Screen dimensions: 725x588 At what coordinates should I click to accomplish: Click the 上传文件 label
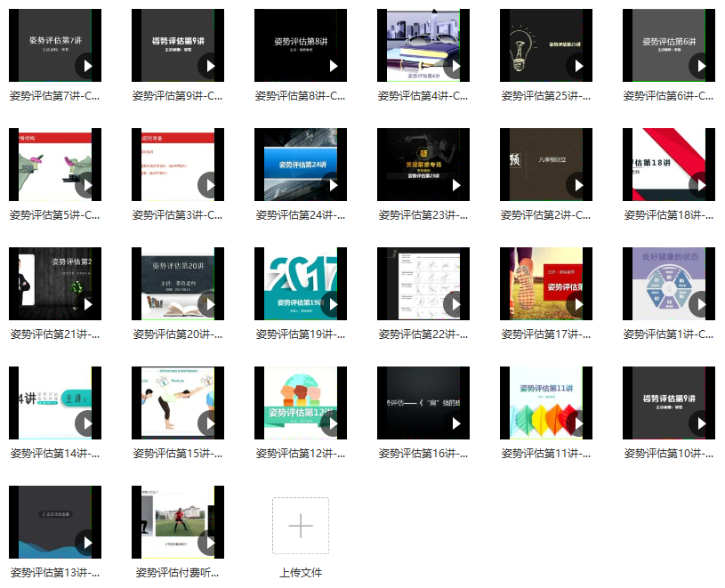(301, 572)
